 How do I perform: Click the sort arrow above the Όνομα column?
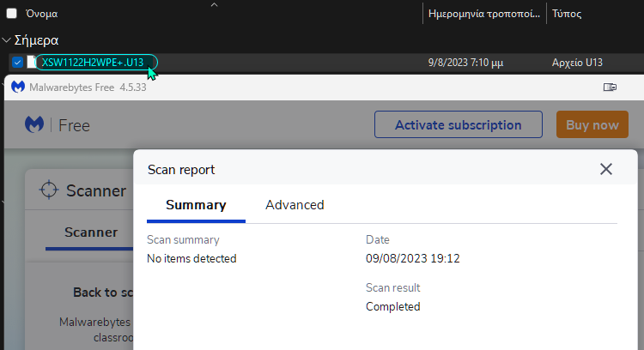[214, 5]
